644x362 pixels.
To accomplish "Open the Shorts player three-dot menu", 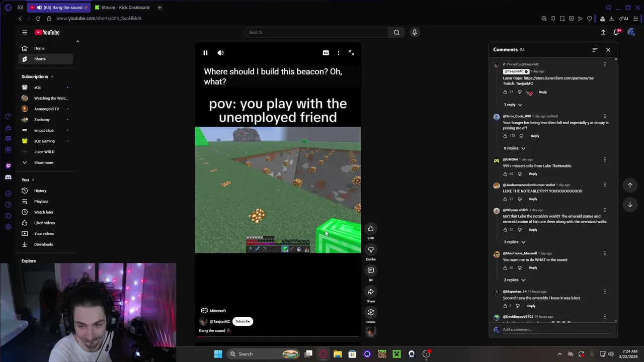I will point(339,53).
